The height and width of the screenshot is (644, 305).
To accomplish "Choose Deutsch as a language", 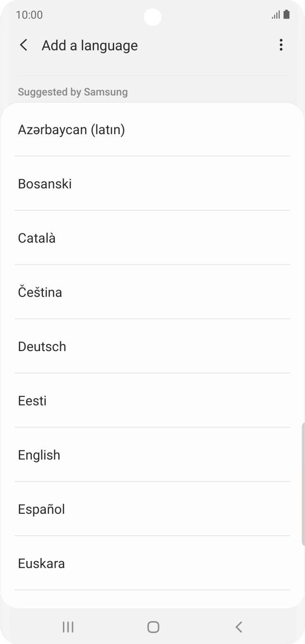I will pyautogui.click(x=42, y=346).
